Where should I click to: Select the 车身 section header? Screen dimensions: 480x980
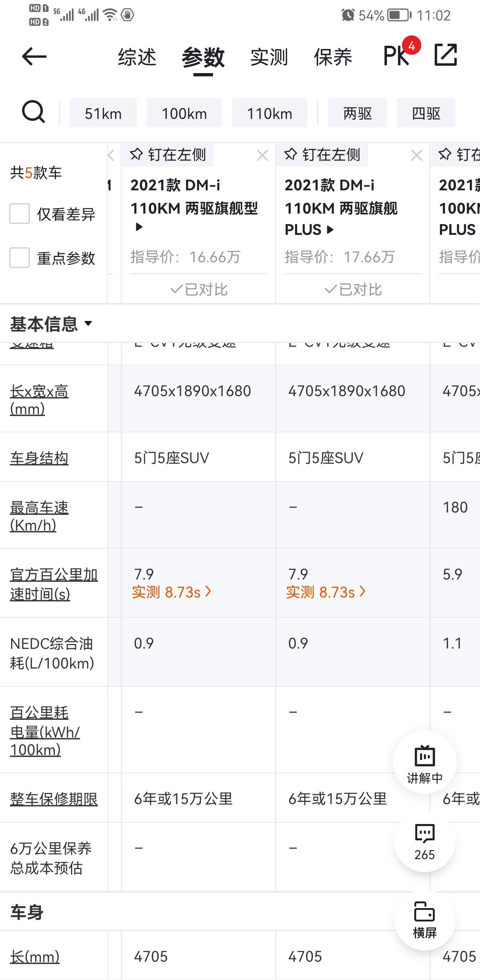[27, 912]
